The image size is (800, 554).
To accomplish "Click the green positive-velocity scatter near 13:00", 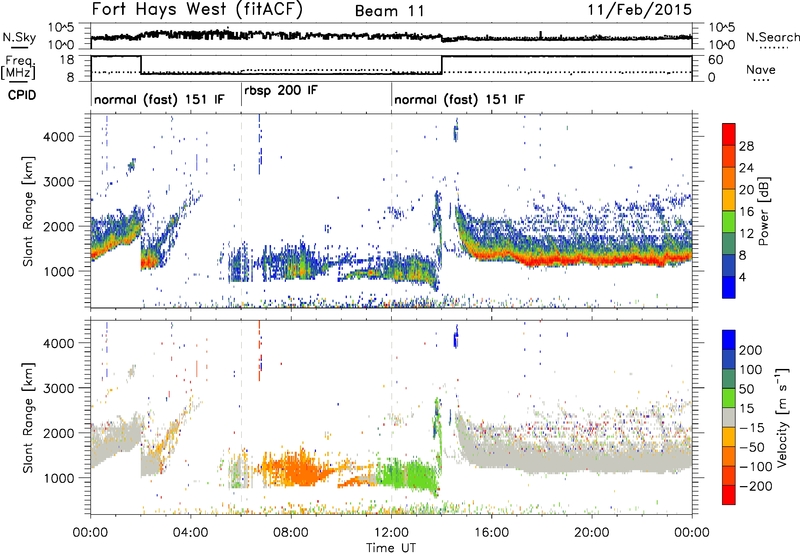I will (x=408, y=473).
